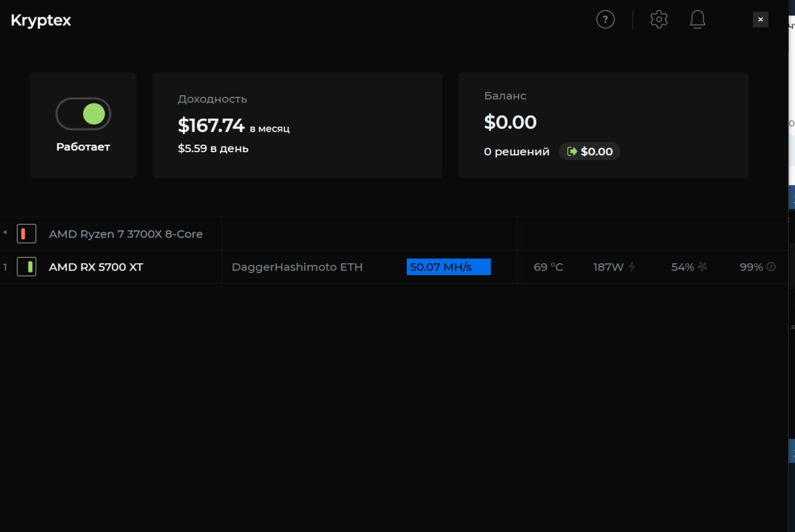This screenshot has width=795, height=532.
Task: Toggle AMD Ryzen 7 3700X device indicator
Action: [26, 234]
